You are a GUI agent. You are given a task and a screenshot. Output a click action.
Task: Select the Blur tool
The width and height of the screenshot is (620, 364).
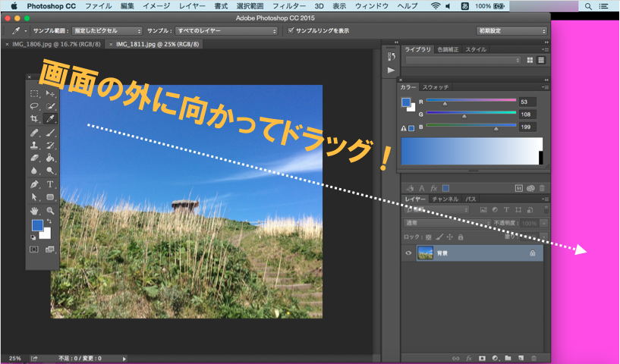click(34, 171)
